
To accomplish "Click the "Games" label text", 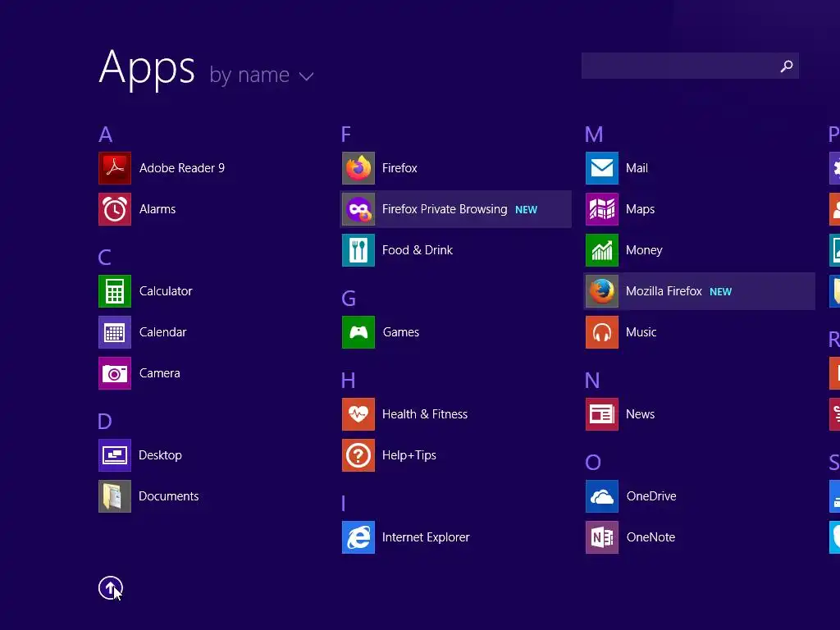I will point(401,332).
